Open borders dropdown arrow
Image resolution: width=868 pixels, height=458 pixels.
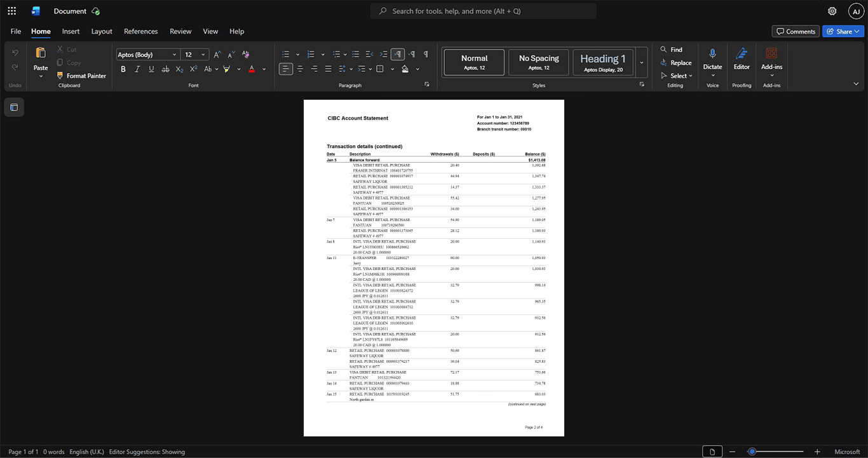click(392, 69)
